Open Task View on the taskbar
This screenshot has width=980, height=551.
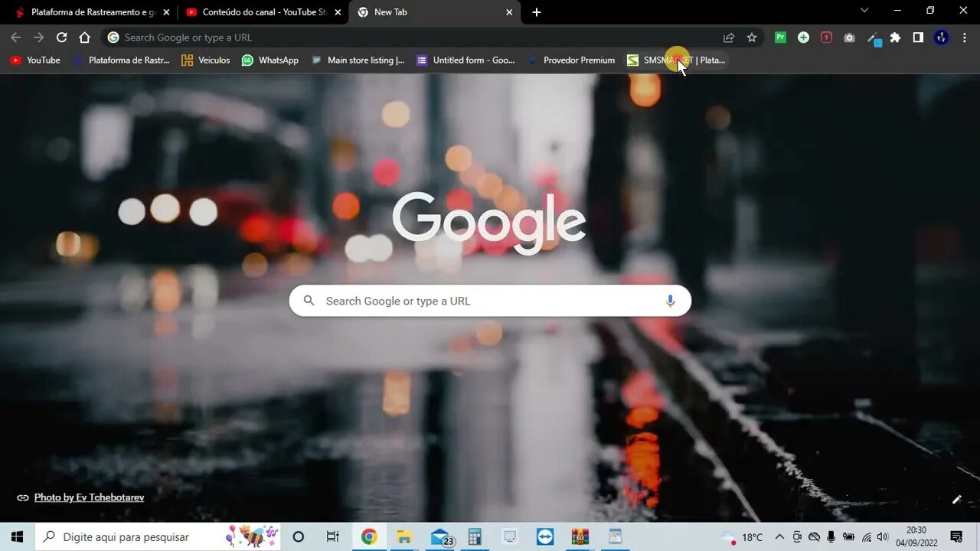[x=332, y=537]
